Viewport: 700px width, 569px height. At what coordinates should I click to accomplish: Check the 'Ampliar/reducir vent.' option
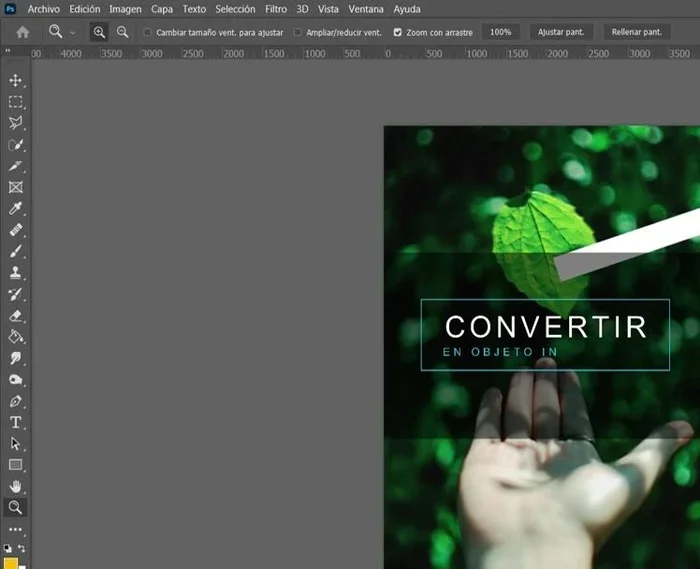tap(298, 32)
